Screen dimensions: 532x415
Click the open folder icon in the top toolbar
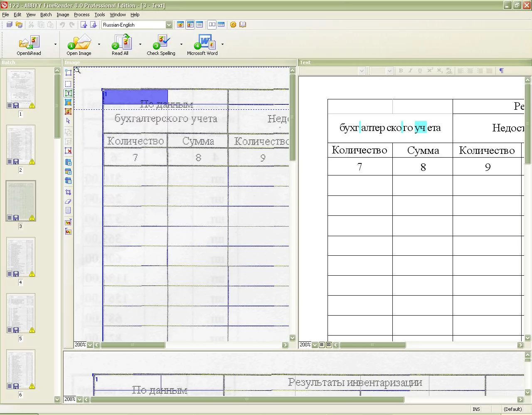pos(19,25)
